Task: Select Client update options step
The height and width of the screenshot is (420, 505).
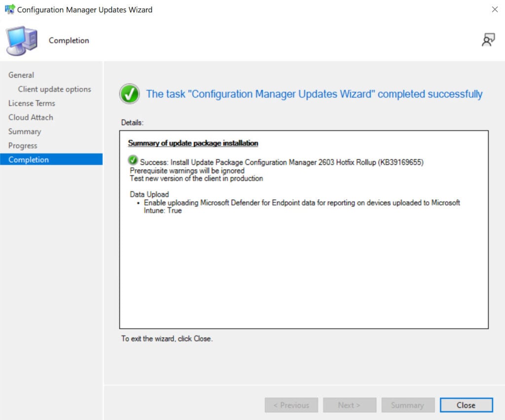Action: coord(54,89)
